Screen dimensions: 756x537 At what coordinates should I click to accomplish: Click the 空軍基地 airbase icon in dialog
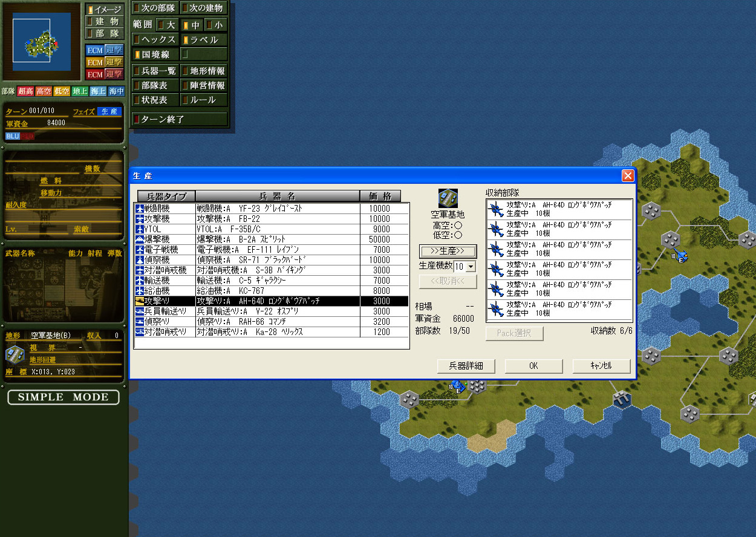tap(448, 198)
